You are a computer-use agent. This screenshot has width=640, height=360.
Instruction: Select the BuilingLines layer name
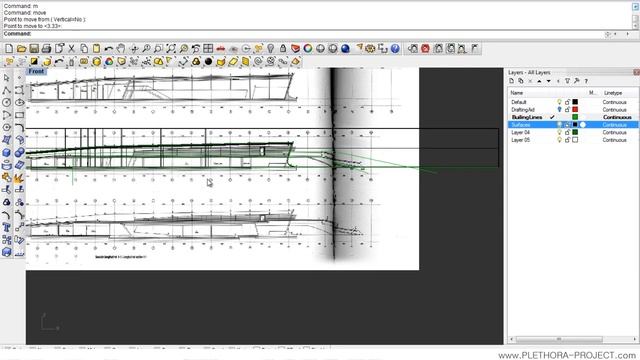(x=527, y=117)
